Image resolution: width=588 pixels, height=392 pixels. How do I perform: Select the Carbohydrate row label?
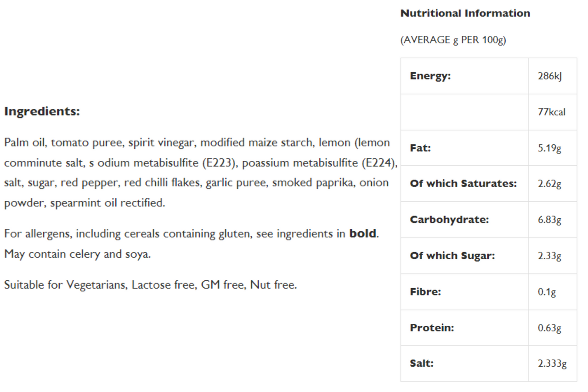pyautogui.click(x=449, y=220)
